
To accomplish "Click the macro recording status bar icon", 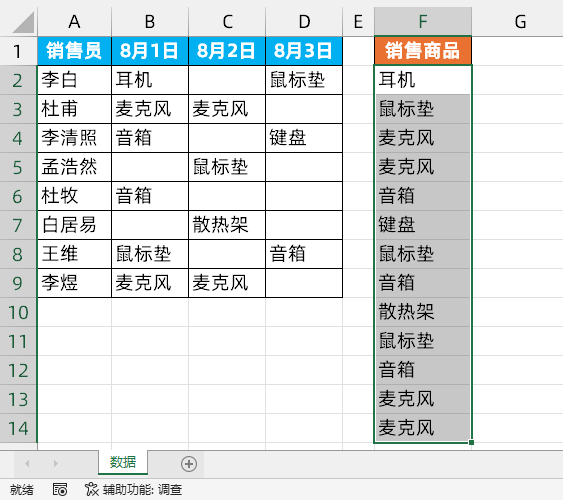I will [x=60, y=490].
